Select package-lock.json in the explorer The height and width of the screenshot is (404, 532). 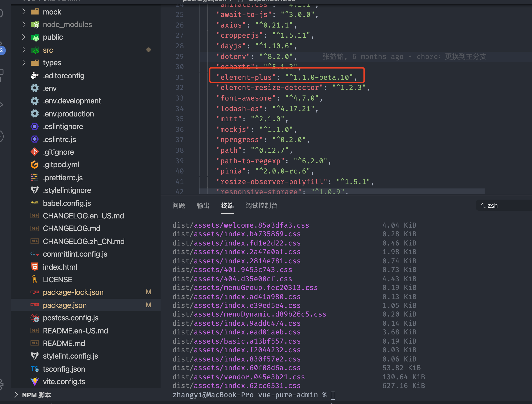tap(73, 292)
